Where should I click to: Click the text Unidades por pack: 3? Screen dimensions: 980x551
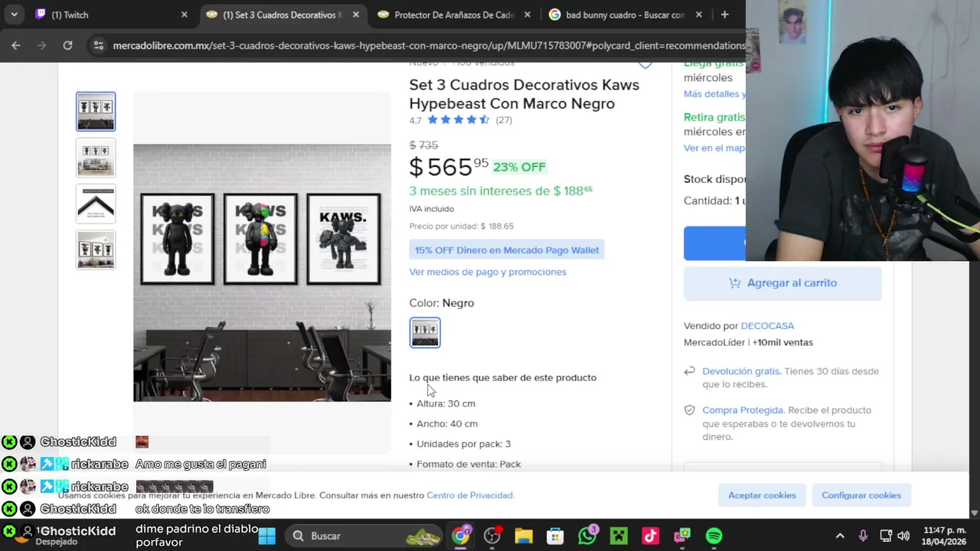click(463, 444)
